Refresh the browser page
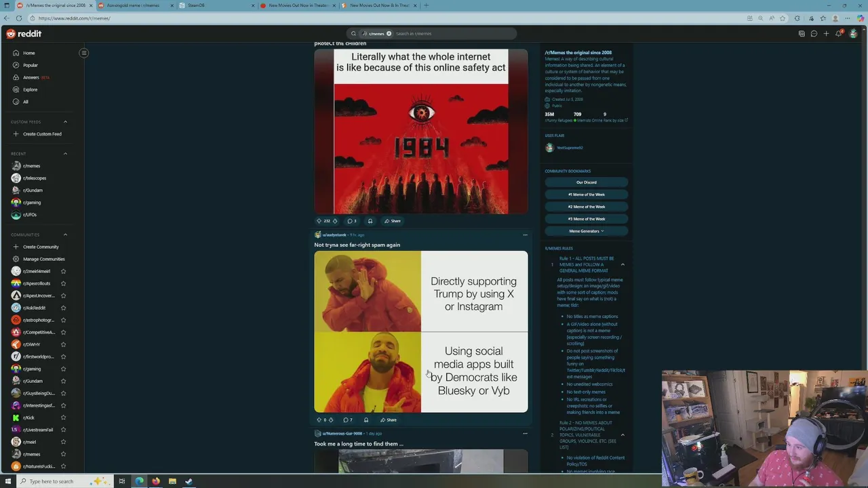The height and width of the screenshot is (488, 868). tap(19, 18)
